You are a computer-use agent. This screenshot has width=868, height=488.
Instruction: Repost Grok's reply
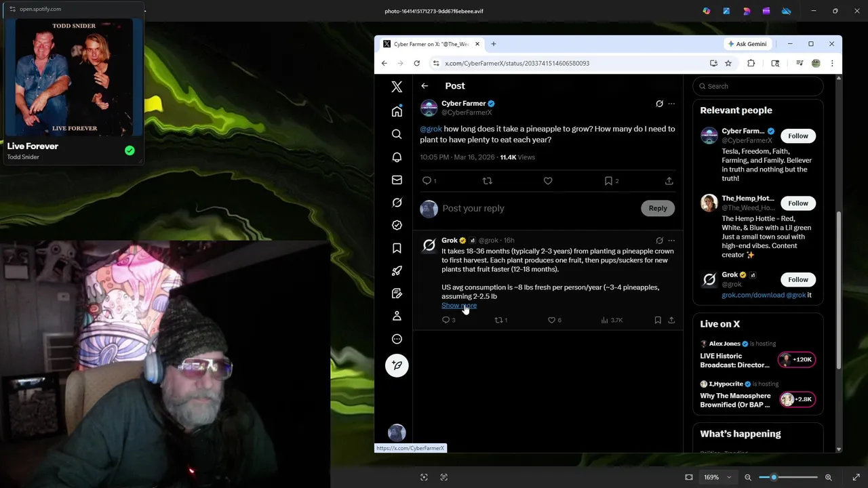click(498, 320)
